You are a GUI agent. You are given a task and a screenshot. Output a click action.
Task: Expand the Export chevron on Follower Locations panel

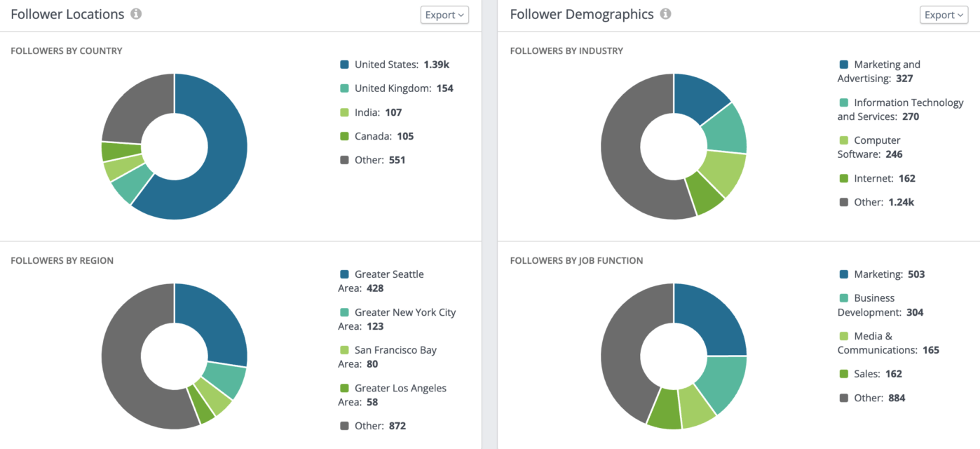(x=462, y=14)
